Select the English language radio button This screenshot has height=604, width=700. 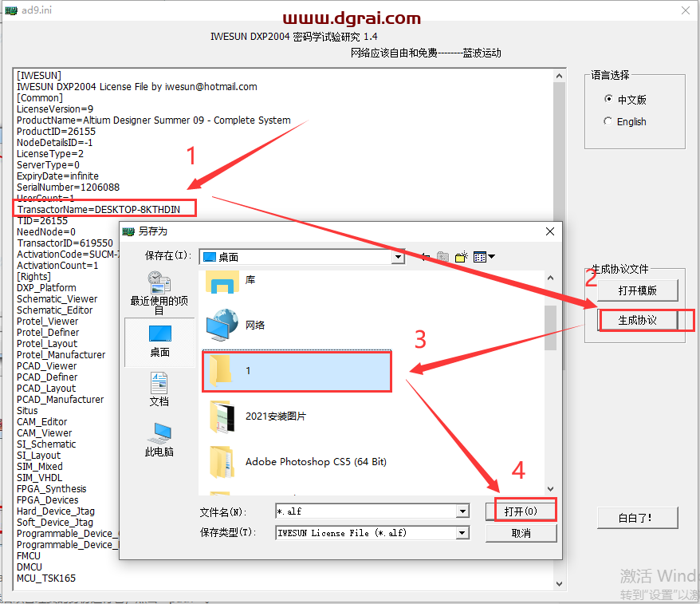[609, 122]
